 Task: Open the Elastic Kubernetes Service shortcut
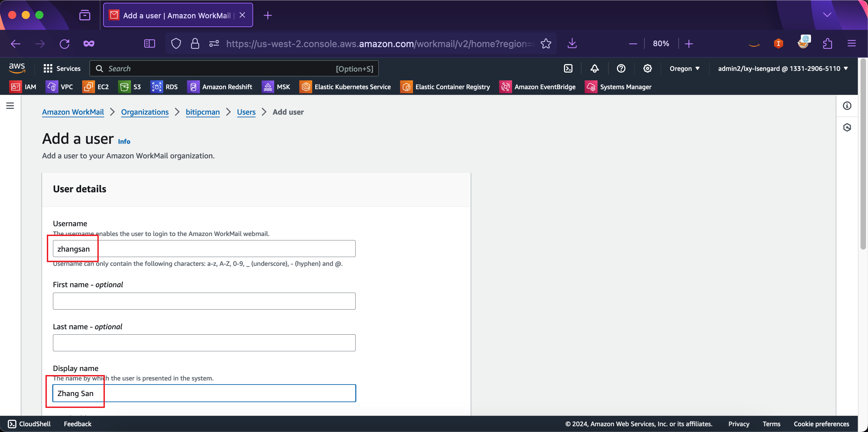(x=345, y=87)
